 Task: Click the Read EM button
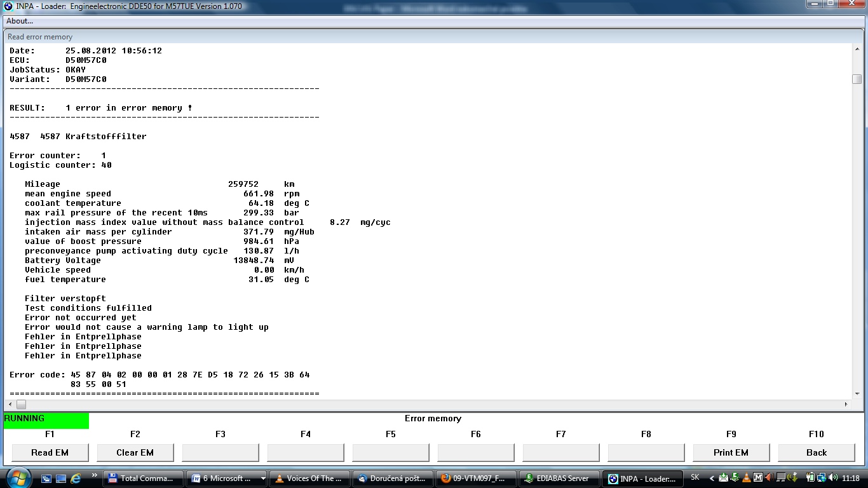[50, 452]
